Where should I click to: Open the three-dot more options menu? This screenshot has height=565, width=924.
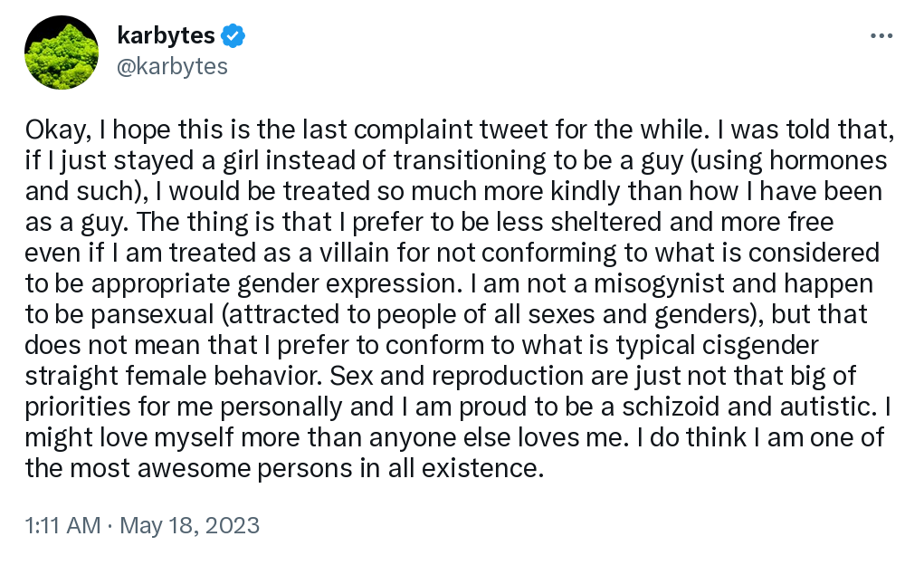click(881, 36)
